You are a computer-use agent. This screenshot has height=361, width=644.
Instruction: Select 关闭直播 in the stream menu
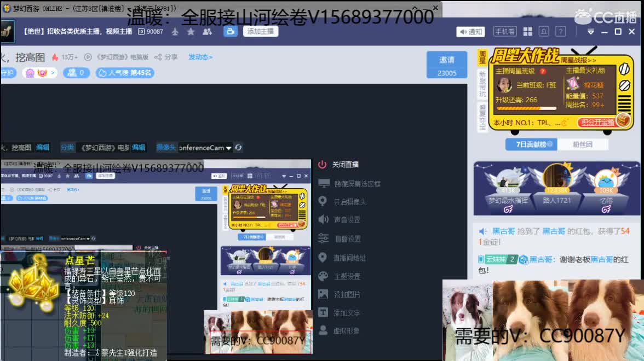[345, 165]
